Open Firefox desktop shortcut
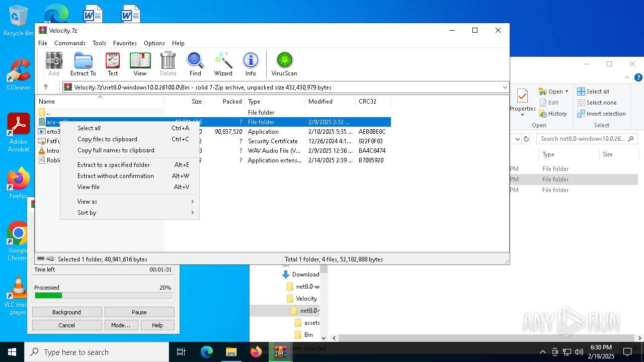The height and width of the screenshot is (362, 644). [19, 184]
